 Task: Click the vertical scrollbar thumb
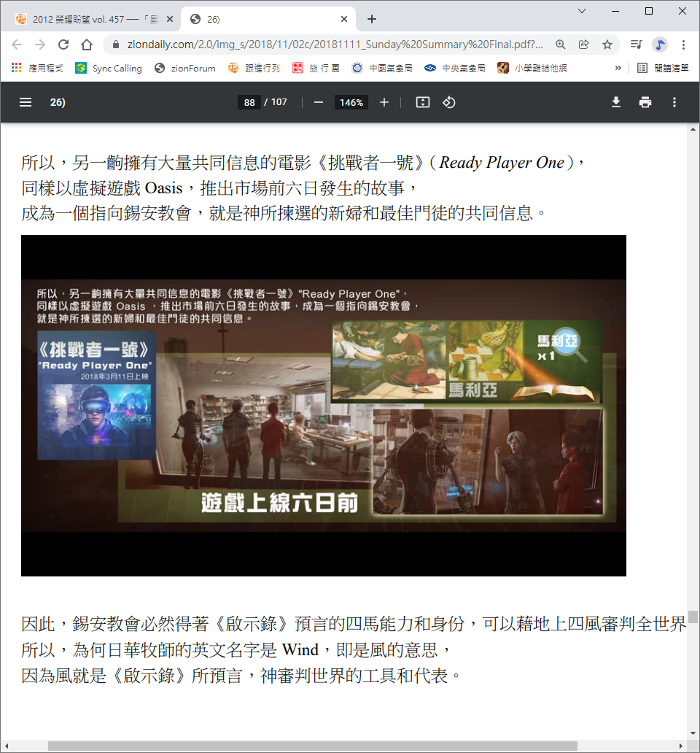pos(693,617)
